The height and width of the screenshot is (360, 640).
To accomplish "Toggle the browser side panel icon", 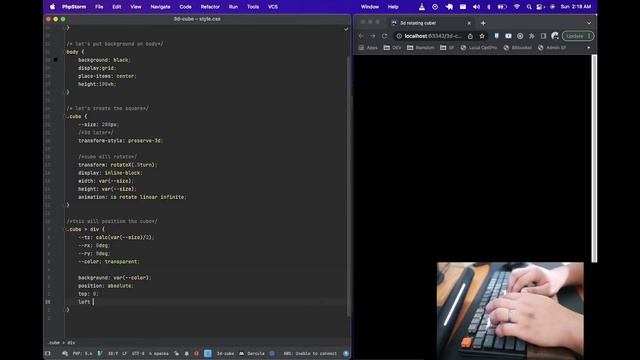I will coord(543,36).
